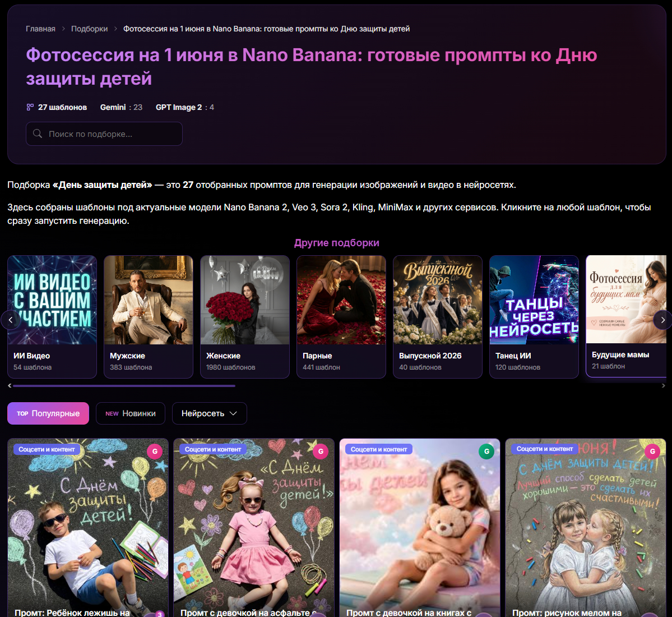Open the Подборки breadcrumb link
Viewport: 672px width, 617px height.
coord(89,29)
